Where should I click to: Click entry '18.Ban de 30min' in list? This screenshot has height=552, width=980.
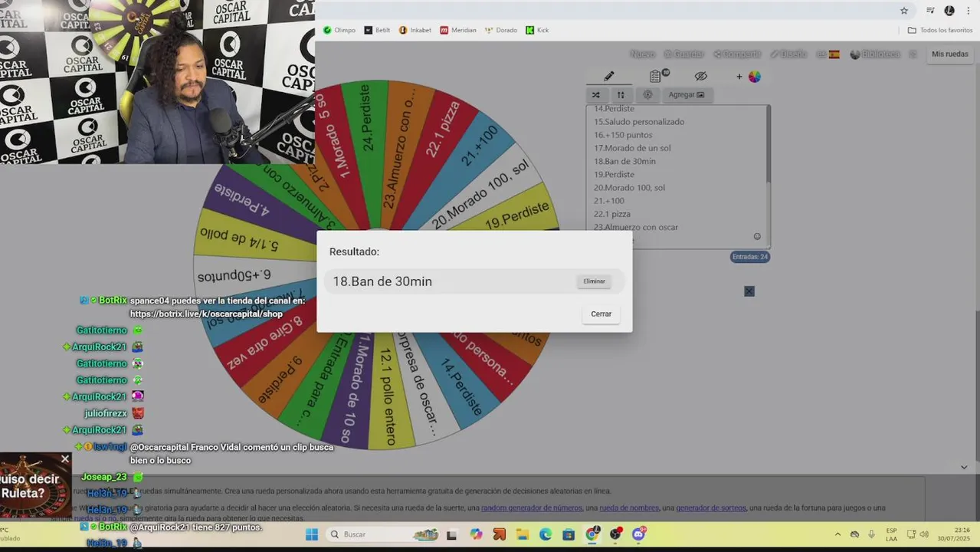pos(624,161)
